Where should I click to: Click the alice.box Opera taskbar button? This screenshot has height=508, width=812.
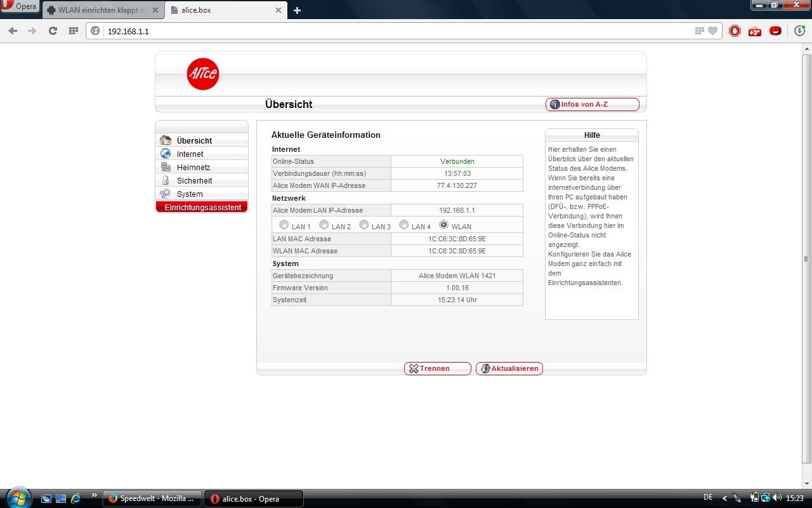254,498
